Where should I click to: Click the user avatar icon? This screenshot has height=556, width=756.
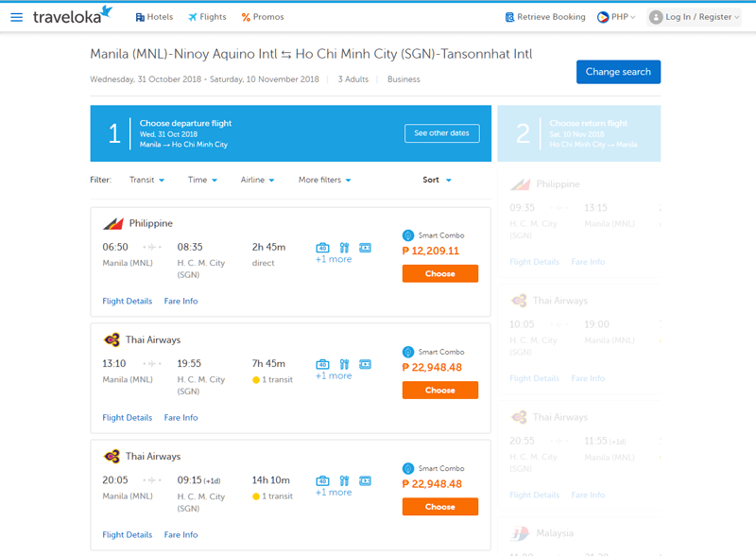click(656, 17)
